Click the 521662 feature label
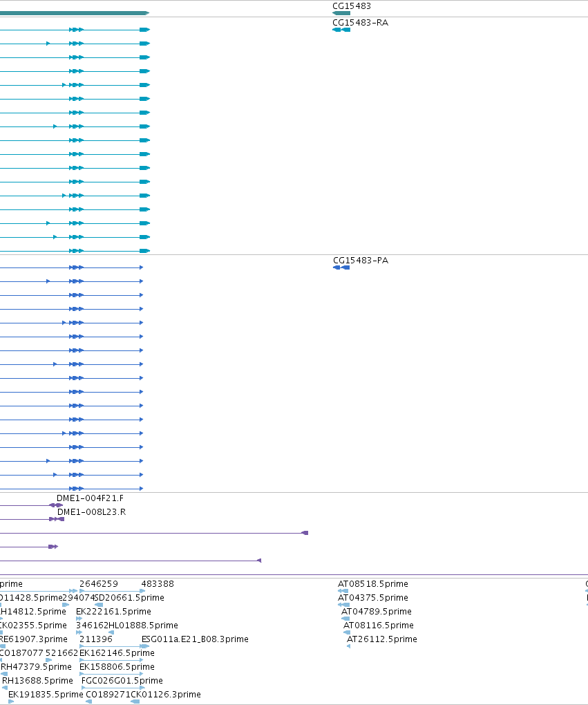The height and width of the screenshot is (705, 588). (61, 653)
